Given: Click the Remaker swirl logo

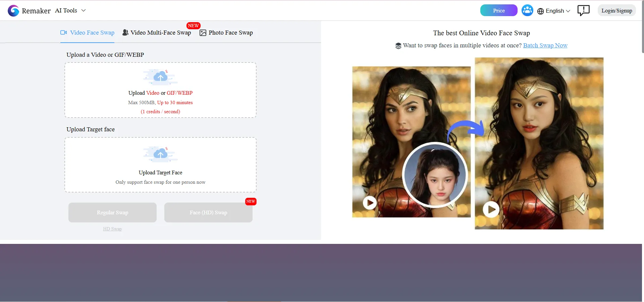Looking at the screenshot, I should (x=13, y=11).
